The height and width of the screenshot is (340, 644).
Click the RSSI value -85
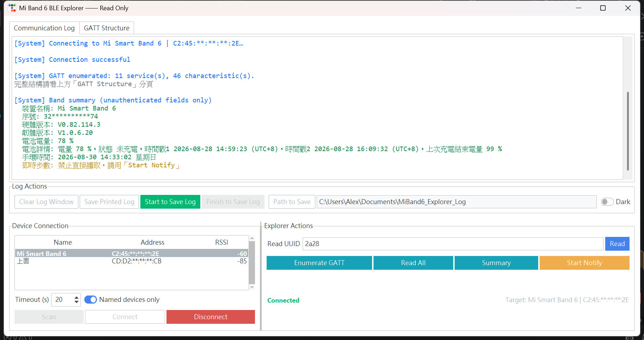click(242, 261)
